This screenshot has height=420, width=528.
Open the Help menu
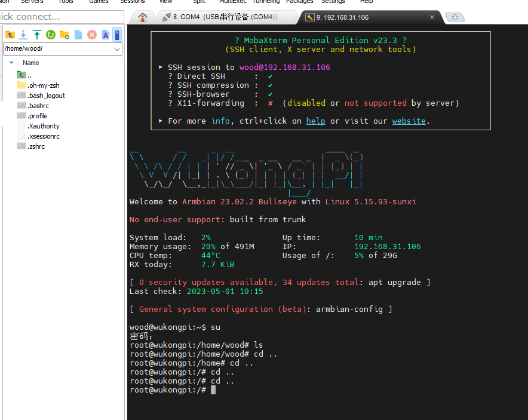coord(366,2)
